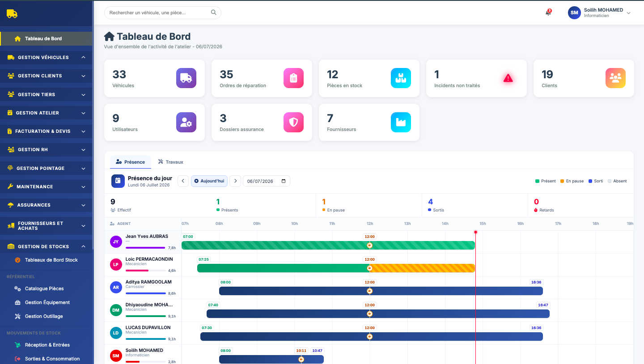Click the Dossiers assurance shield icon
This screenshot has height=364, width=644.
[x=293, y=122]
